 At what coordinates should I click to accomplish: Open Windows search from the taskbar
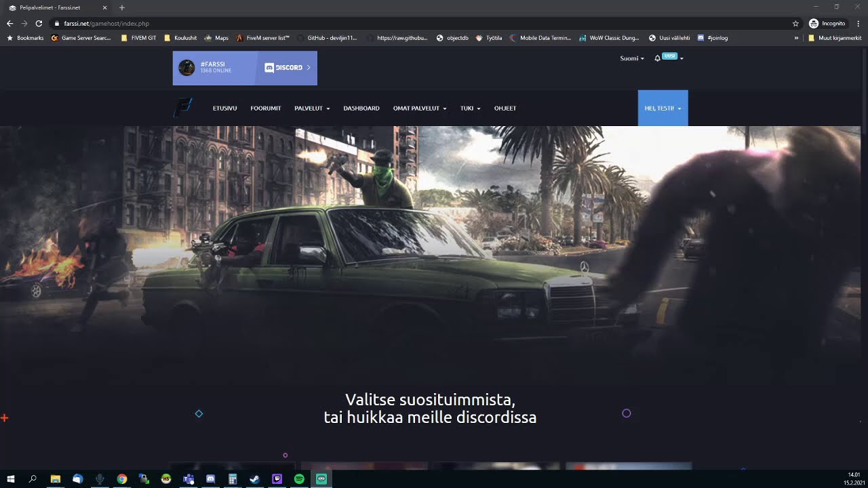pos(33,479)
